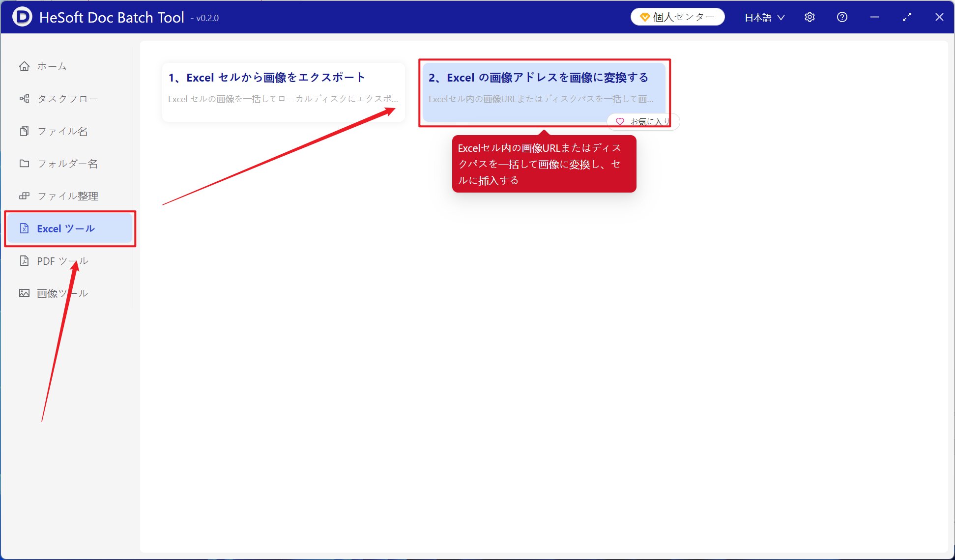Click the file icon beside ファイル名
This screenshot has width=955, height=560.
[24, 131]
